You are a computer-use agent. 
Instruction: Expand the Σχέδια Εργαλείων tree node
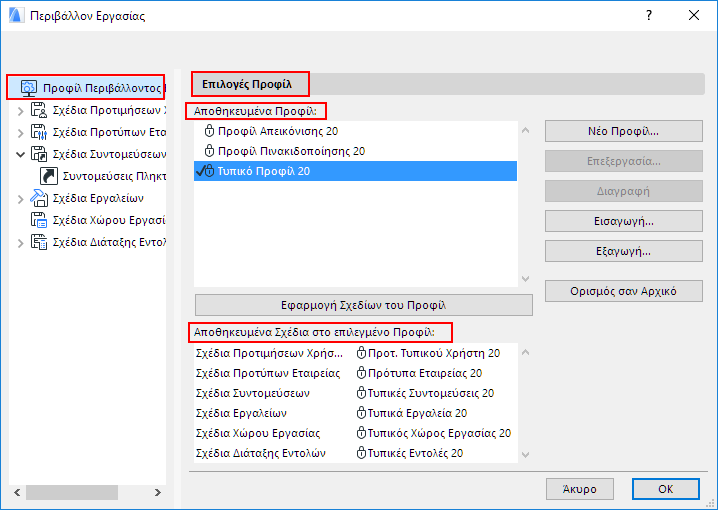click(21, 198)
